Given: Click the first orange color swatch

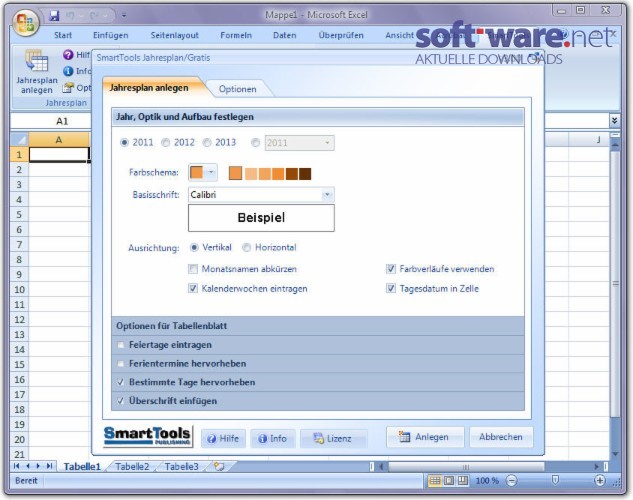Looking at the screenshot, I should tap(235, 173).
